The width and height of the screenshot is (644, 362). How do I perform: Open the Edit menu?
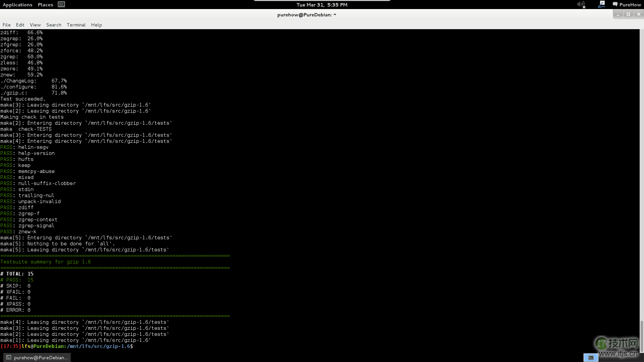click(x=20, y=25)
